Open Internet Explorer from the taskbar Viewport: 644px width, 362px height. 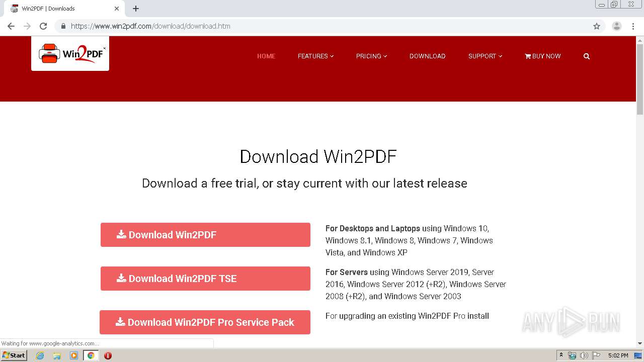click(x=40, y=355)
